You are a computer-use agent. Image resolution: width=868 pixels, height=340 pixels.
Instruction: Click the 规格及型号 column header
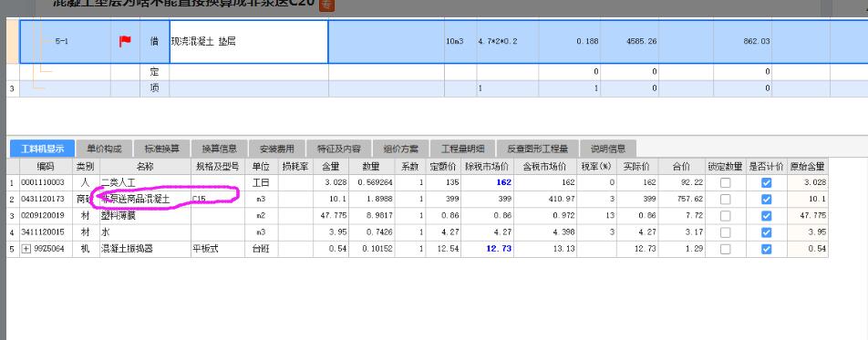(218, 166)
